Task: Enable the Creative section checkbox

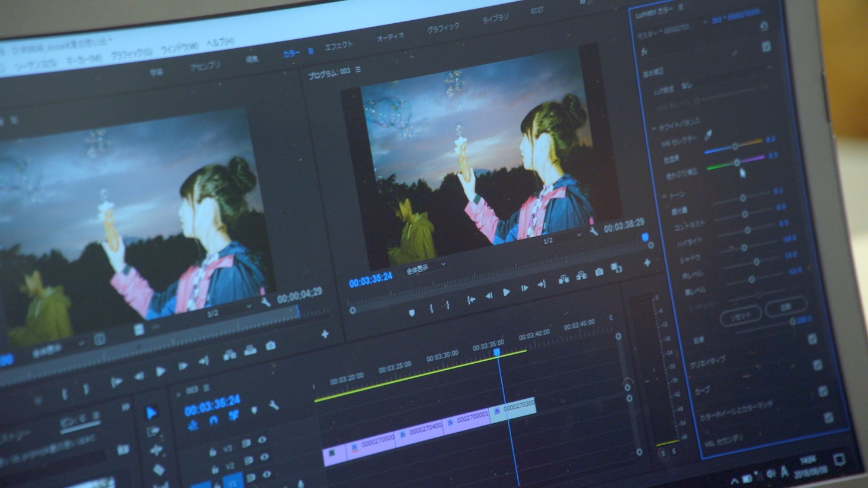Action: tap(817, 364)
